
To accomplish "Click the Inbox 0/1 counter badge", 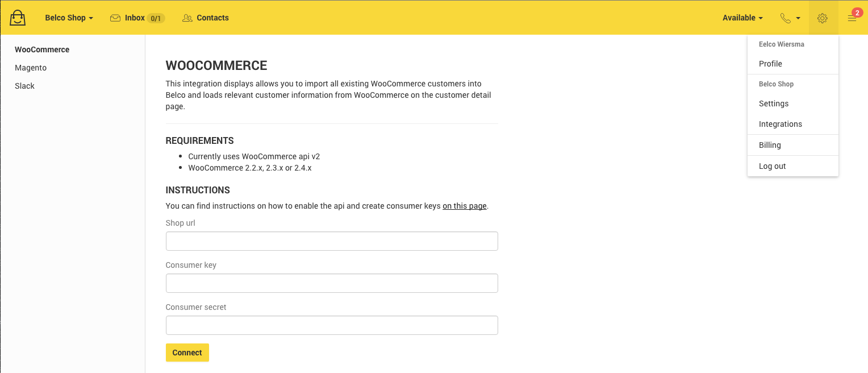I will pyautogui.click(x=156, y=18).
